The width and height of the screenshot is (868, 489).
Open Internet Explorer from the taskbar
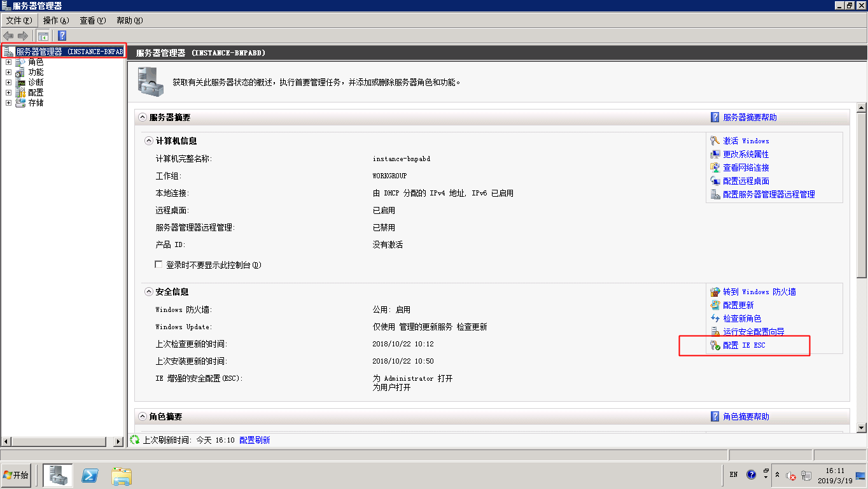(89, 475)
